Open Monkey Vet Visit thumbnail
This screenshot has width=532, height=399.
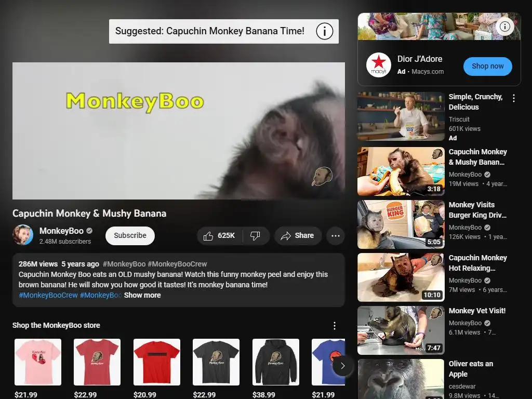401,330
